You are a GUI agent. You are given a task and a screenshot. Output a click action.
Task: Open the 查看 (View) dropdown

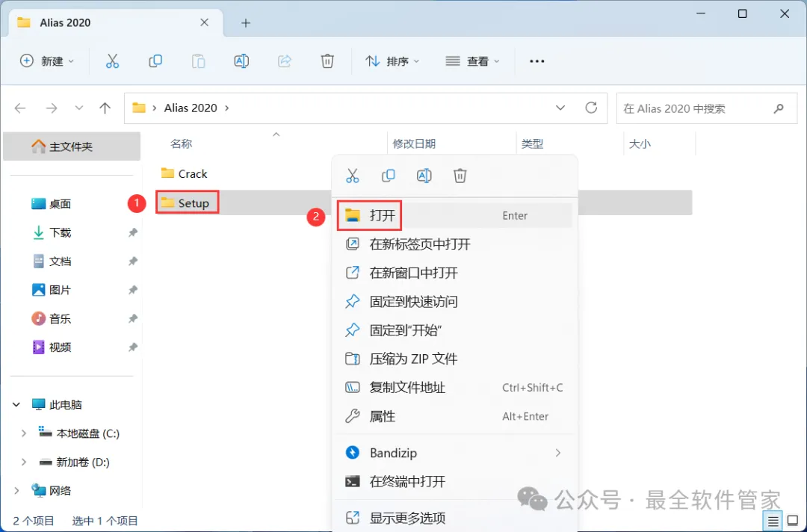472,61
